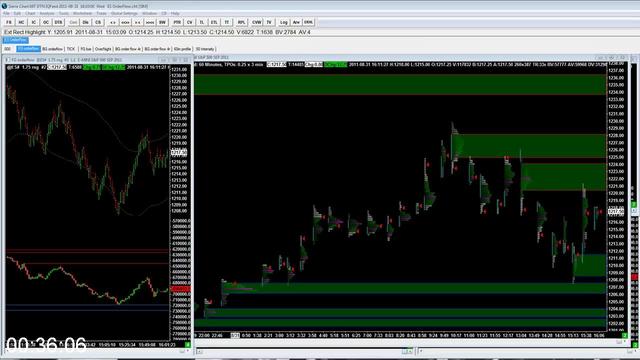Viewport: 640px width, 360px height.
Task: Click the '<>' bar spacing toolbar button
Action: (113, 22)
